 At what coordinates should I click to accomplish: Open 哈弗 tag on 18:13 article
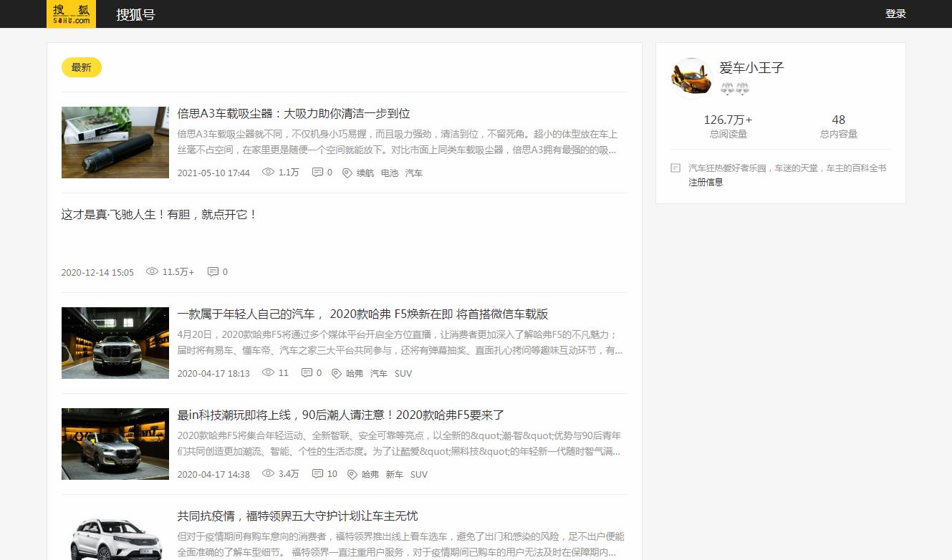(355, 373)
